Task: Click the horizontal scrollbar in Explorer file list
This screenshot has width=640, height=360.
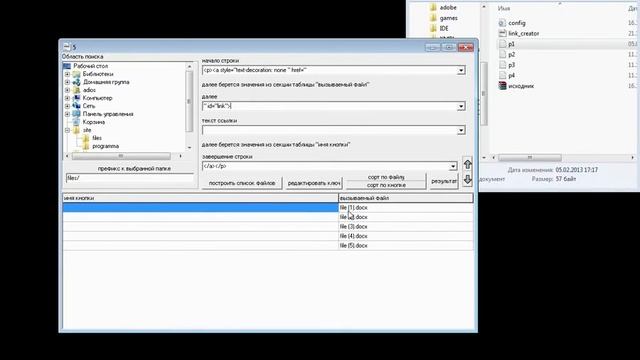Action: (x=530, y=158)
